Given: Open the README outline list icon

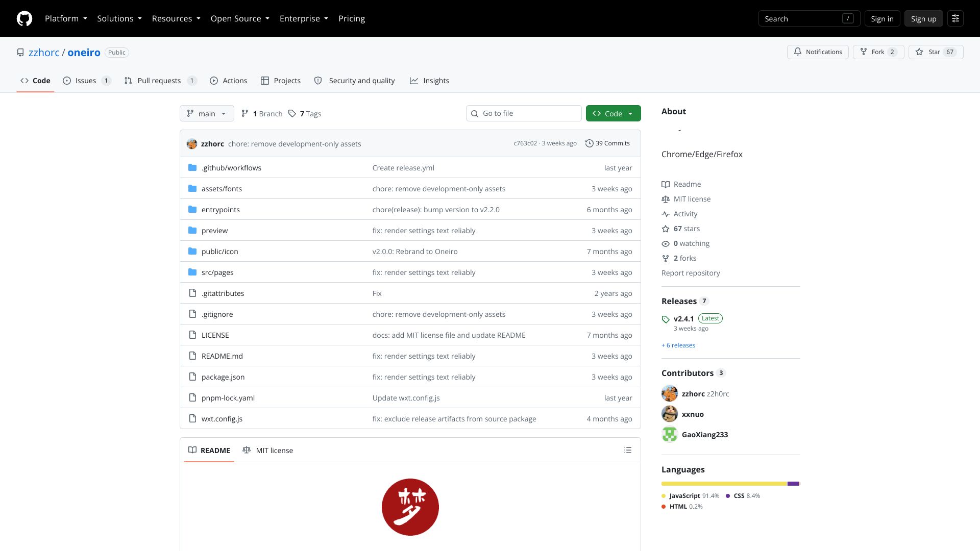Looking at the screenshot, I should [628, 450].
